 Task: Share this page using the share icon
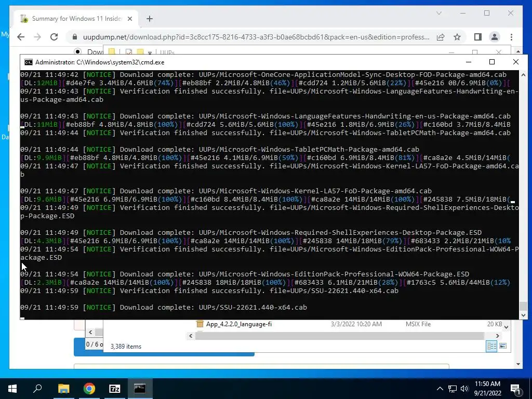coord(441,37)
